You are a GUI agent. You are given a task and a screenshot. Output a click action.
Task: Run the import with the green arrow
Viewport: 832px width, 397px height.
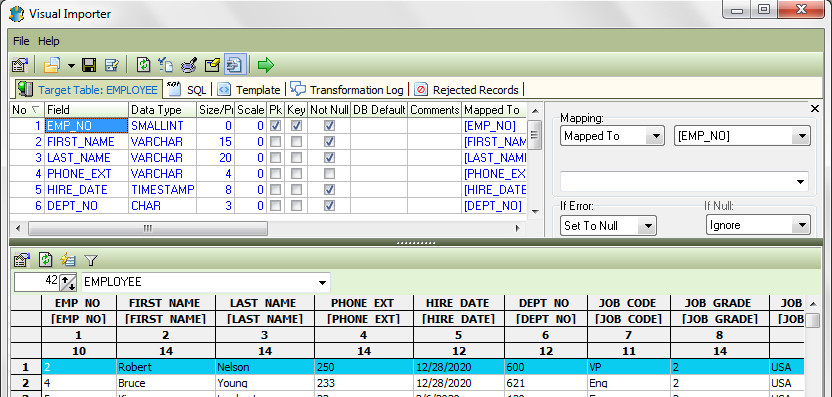[265, 65]
